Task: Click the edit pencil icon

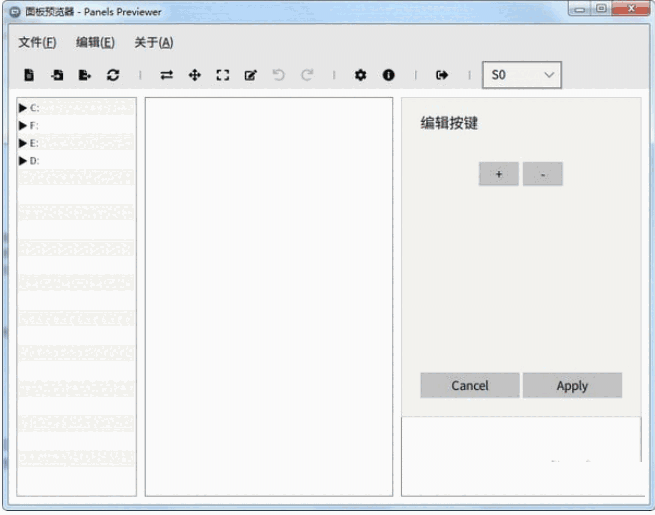Action: [251, 75]
